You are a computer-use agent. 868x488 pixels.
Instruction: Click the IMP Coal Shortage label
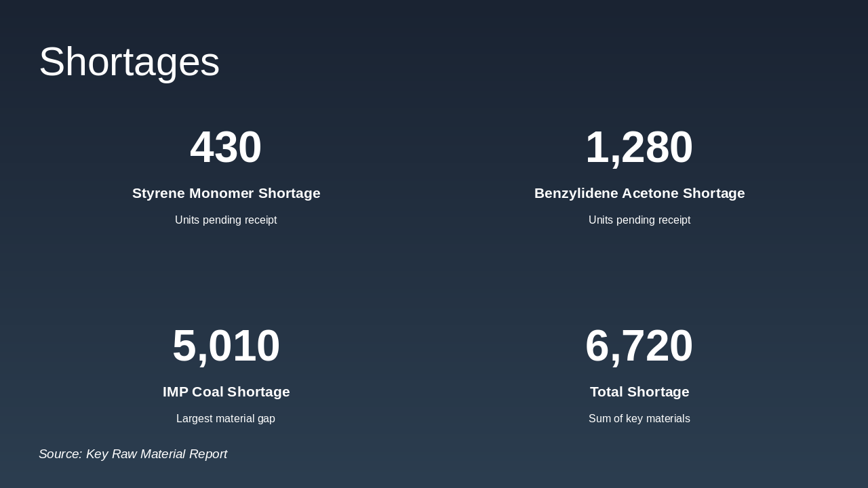coord(226,392)
